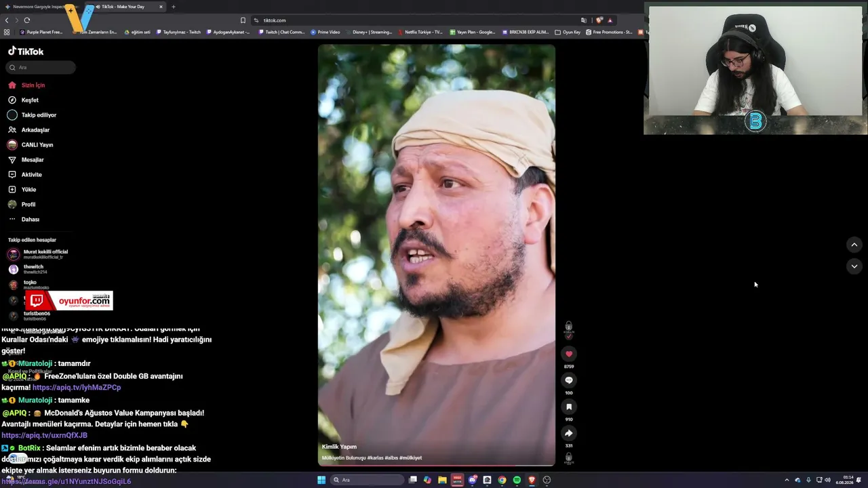Screen dimensions: 868x488
Task: Open eğitim seti bookmark
Action: tap(138, 32)
